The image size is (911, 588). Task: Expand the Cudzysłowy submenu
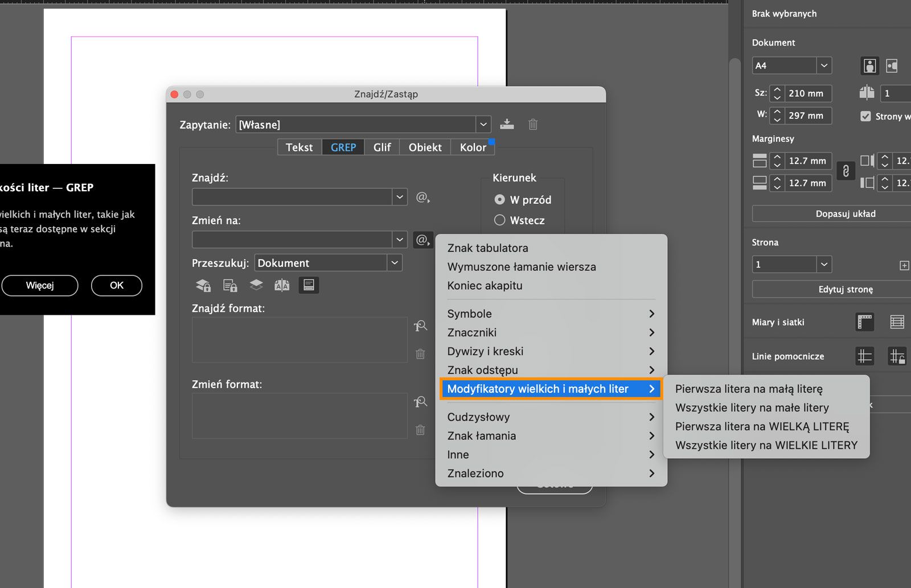coord(551,417)
